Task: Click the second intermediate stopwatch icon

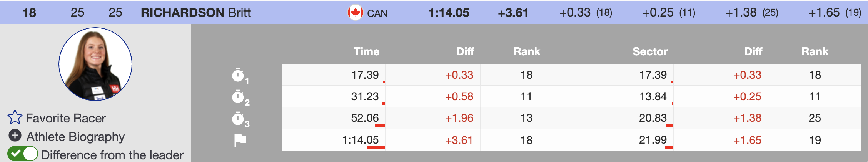Action: pos(239,97)
